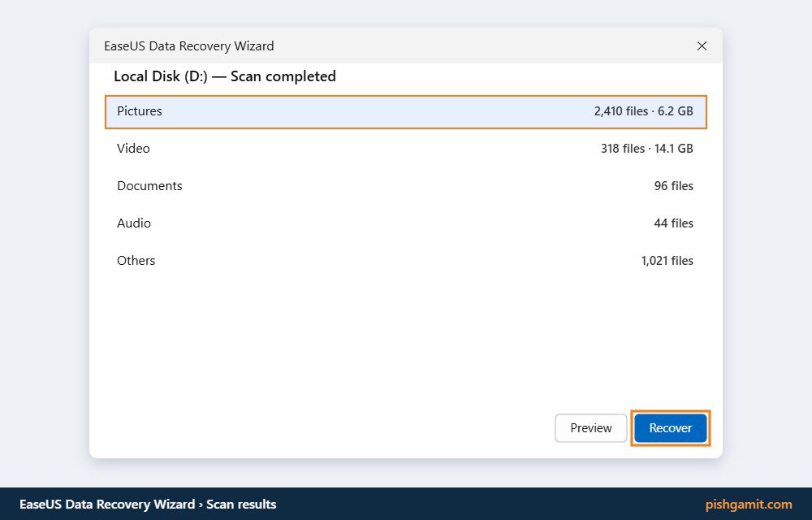Select the Video category row
The image size is (812, 520).
point(405,149)
